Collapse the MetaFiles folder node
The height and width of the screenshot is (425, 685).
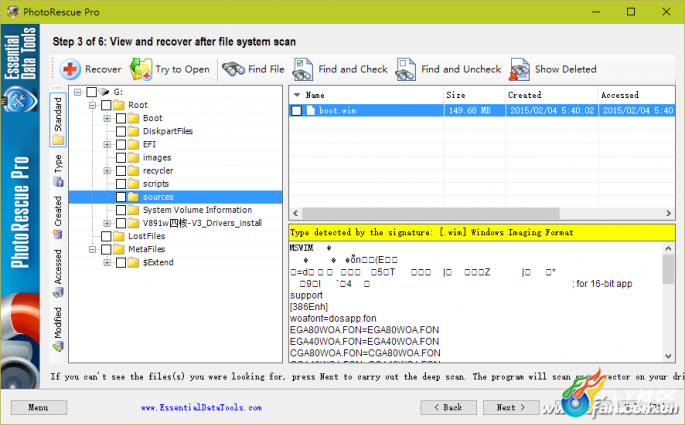92,249
